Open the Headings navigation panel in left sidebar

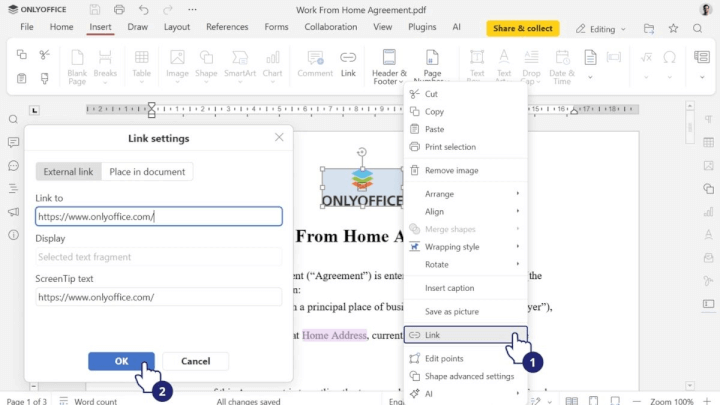click(13, 188)
